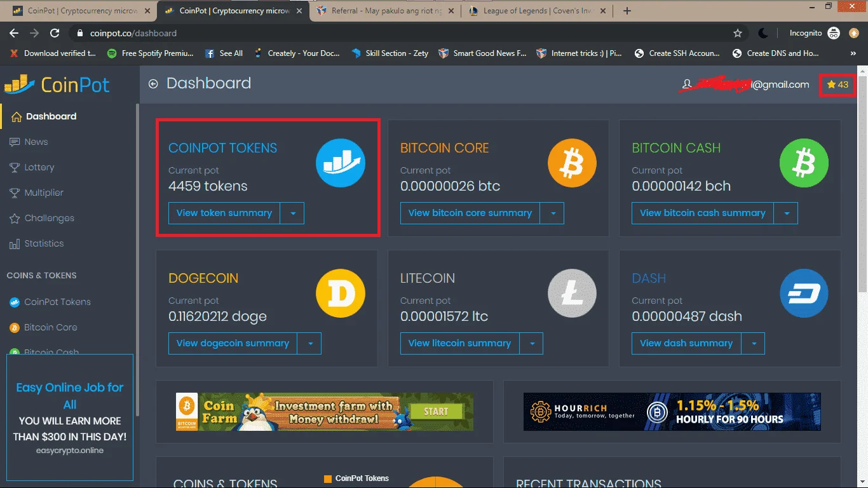Image resolution: width=868 pixels, height=488 pixels.
Task: Open the Multiplier sidebar item
Action: coord(36,193)
